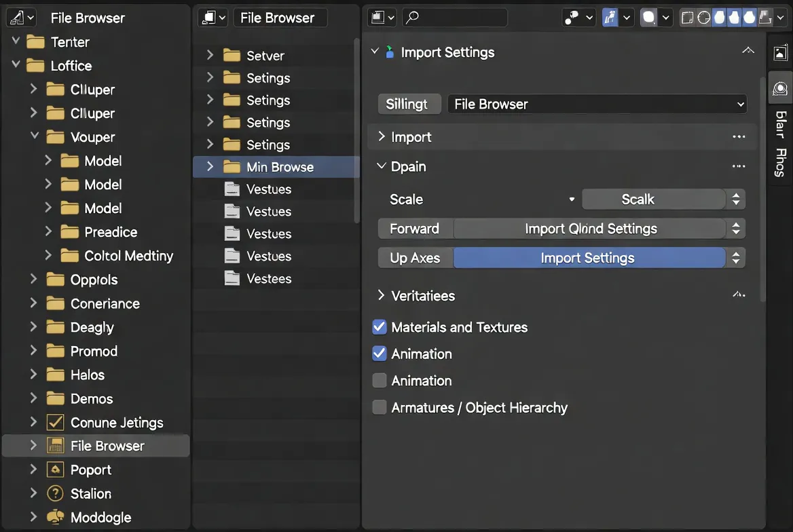The width and height of the screenshot is (793, 532).
Task: Open the three-dots menu on Import row
Action: pos(739,136)
